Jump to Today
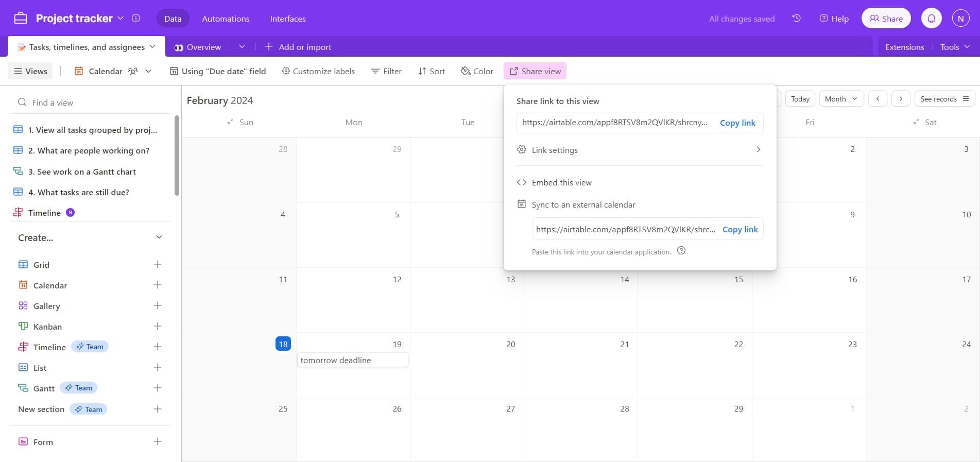Image resolution: width=980 pixels, height=462 pixels. click(800, 98)
